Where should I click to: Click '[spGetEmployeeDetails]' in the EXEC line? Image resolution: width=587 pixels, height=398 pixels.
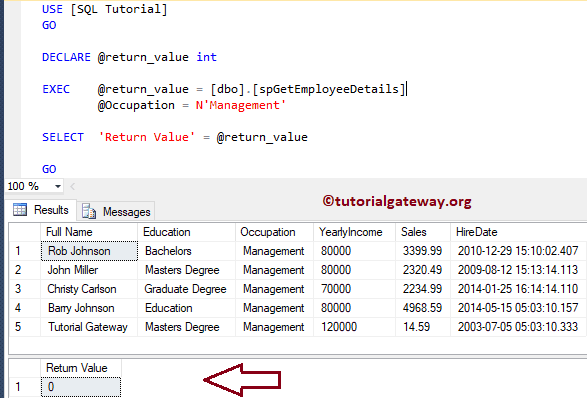pos(329,89)
